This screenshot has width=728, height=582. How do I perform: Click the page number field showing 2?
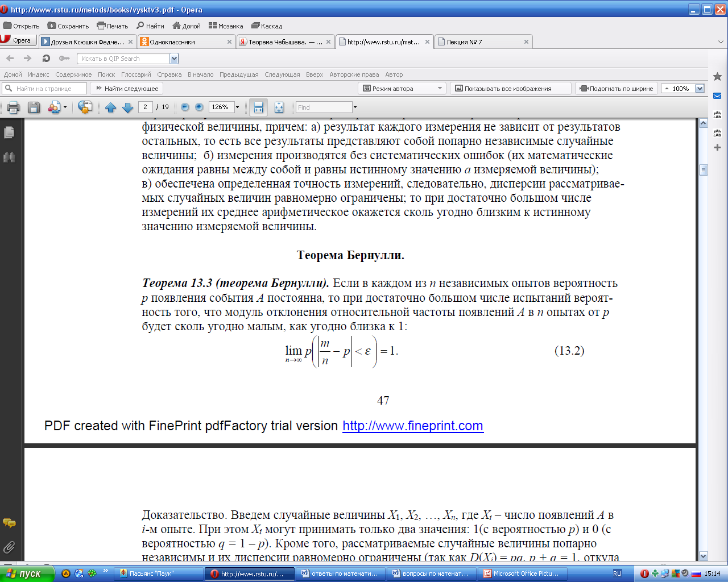[145, 107]
